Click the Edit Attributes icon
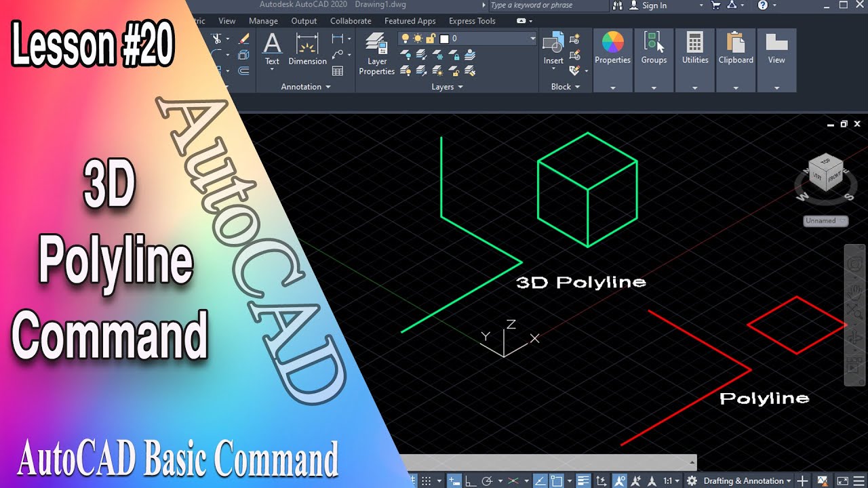868x488 pixels. [574, 70]
